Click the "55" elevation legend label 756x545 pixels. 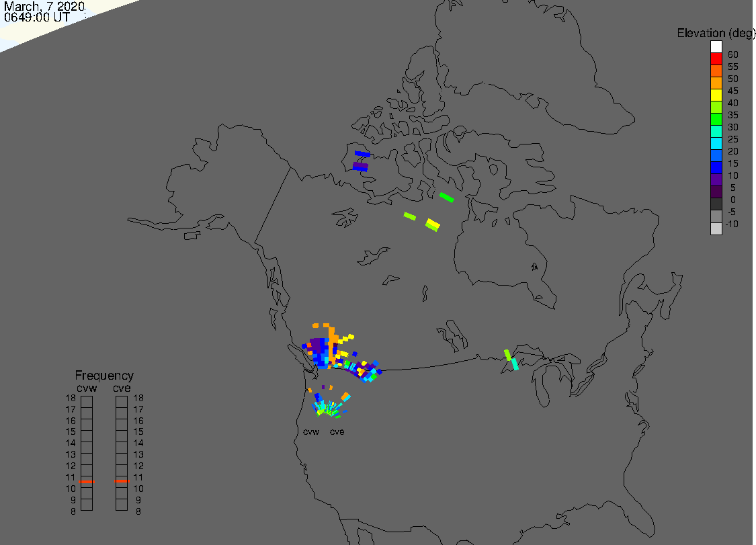point(733,67)
